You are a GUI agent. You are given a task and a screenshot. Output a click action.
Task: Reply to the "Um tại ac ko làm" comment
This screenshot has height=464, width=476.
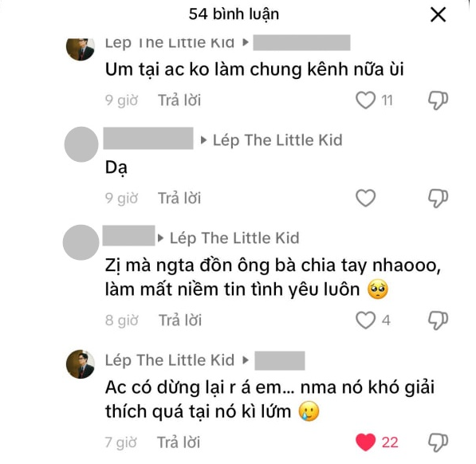click(179, 100)
